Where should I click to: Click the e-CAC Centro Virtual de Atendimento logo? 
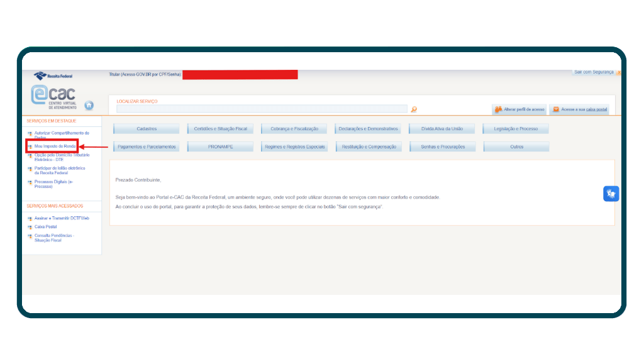pos(54,97)
